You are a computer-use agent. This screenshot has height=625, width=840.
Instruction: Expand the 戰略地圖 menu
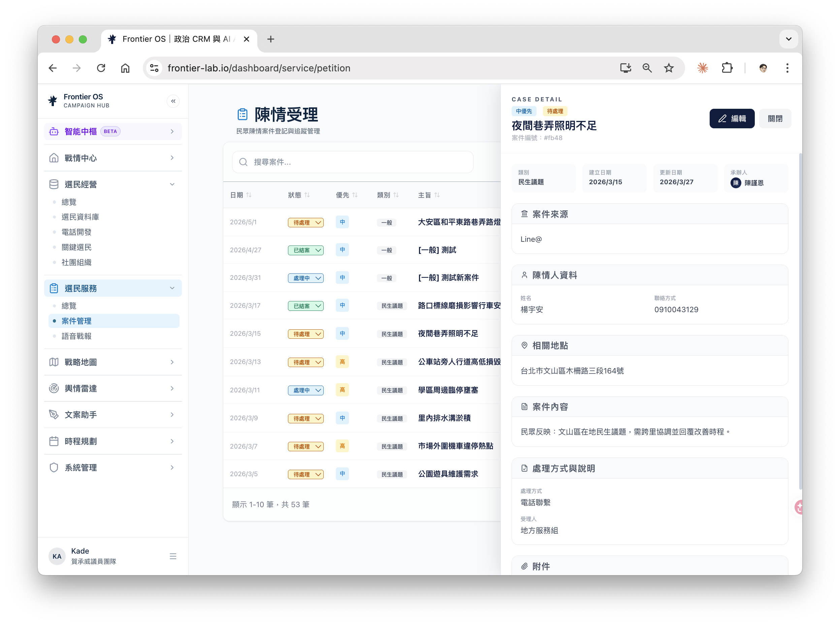click(113, 362)
